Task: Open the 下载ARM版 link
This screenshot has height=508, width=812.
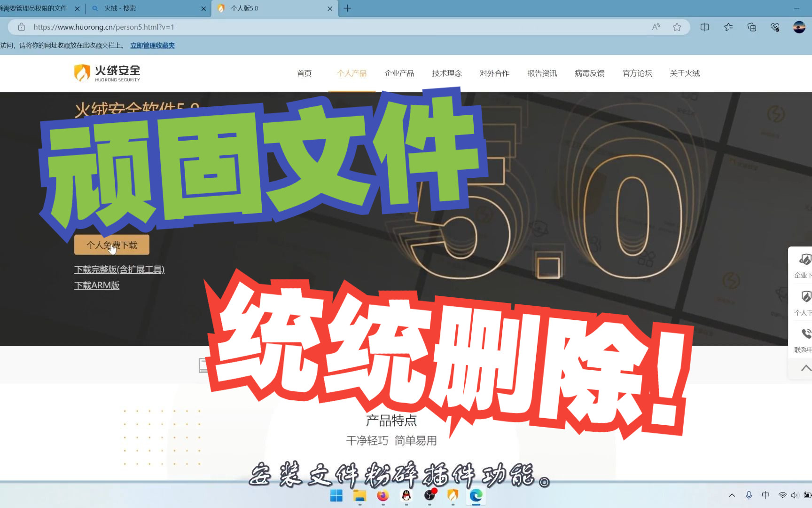Action: pyautogui.click(x=97, y=285)
